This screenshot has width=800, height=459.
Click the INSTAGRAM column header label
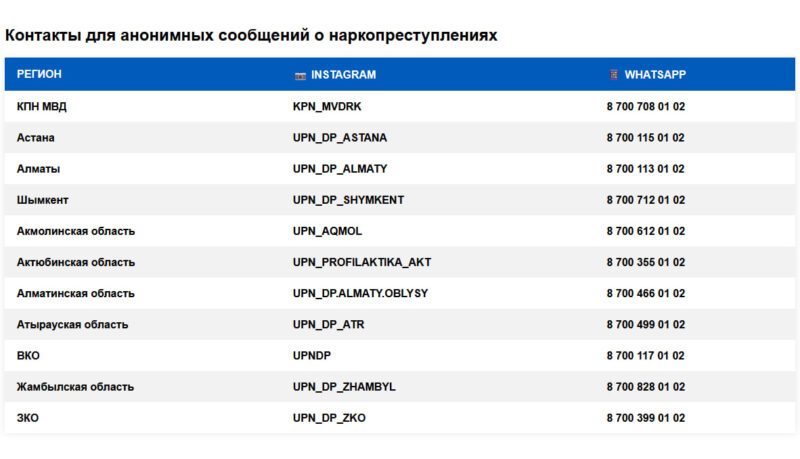click(x=343, y=75)
